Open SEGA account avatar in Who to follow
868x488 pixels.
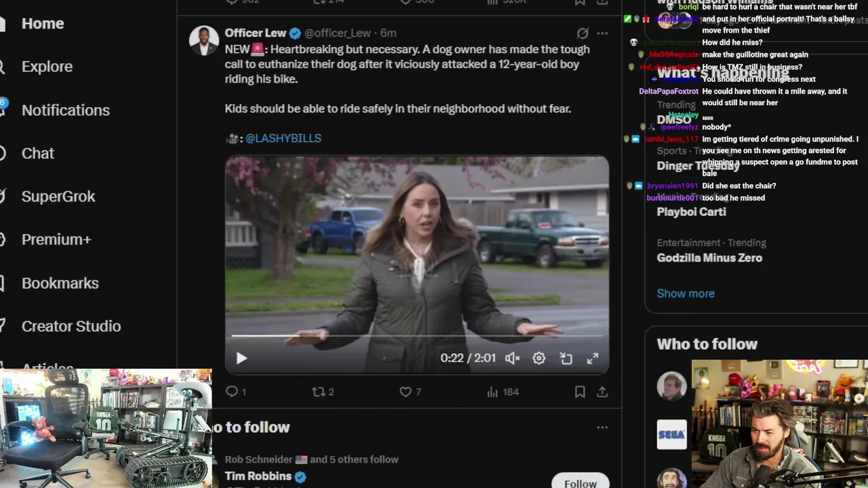pyautogui.click(x=671, y=435)
